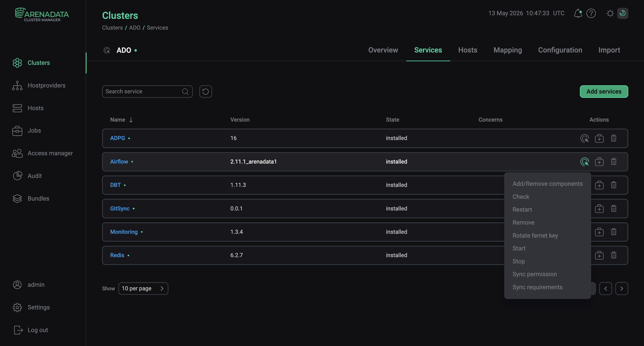
Task: Toggle maintenance mode icon for Redis
Action: pyautogui.click(x=599, y=255)
